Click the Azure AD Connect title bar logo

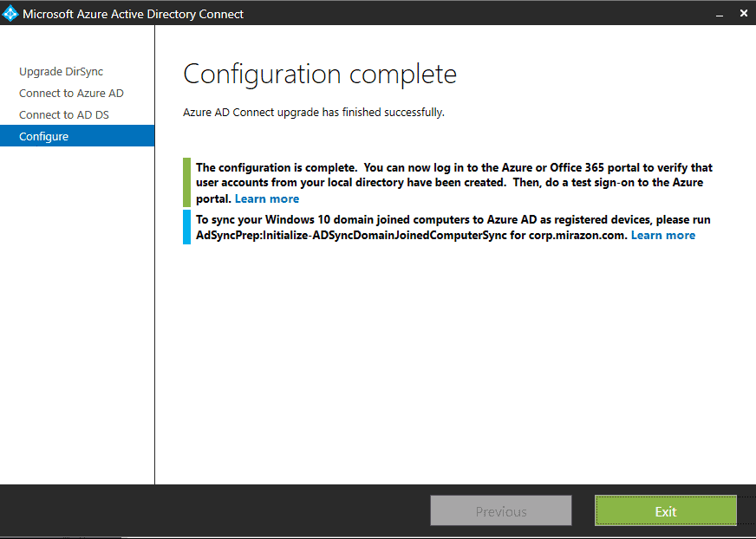tap(10, 14)
